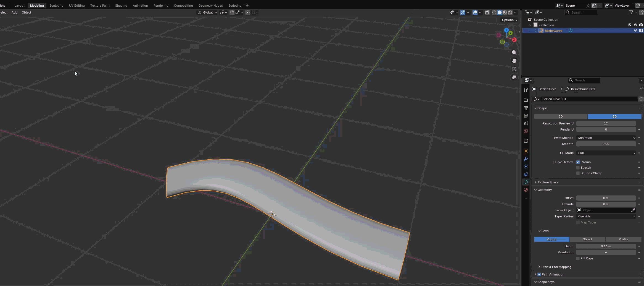
Task: Open the Object menu
Action: 27,12
